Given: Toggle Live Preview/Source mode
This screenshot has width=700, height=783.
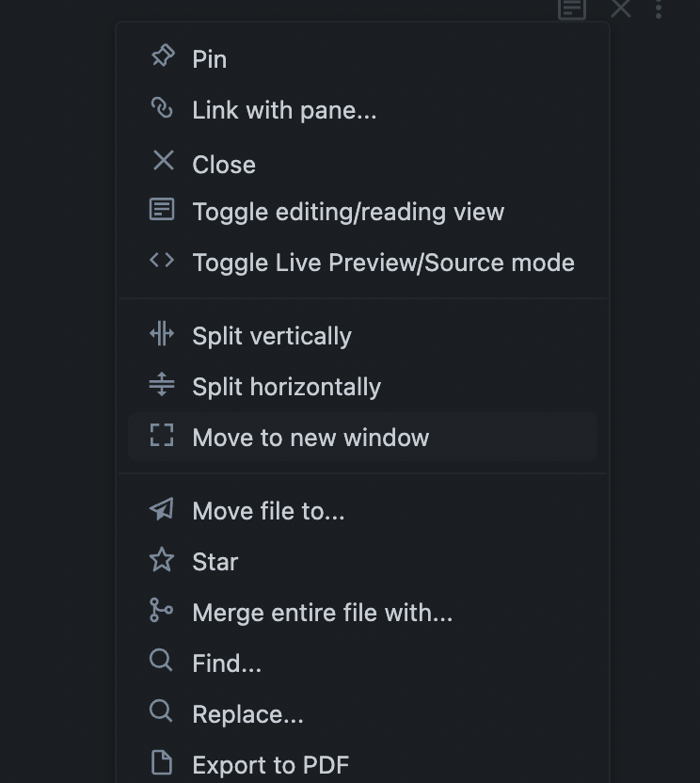Looking at the screenshot, I should [383, 263].
